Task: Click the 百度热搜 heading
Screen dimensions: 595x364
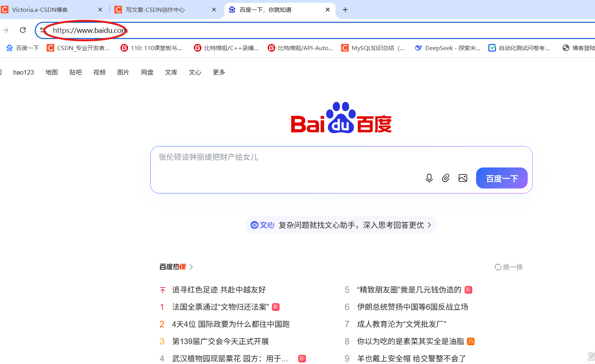Action: click(x=172, y=267)
